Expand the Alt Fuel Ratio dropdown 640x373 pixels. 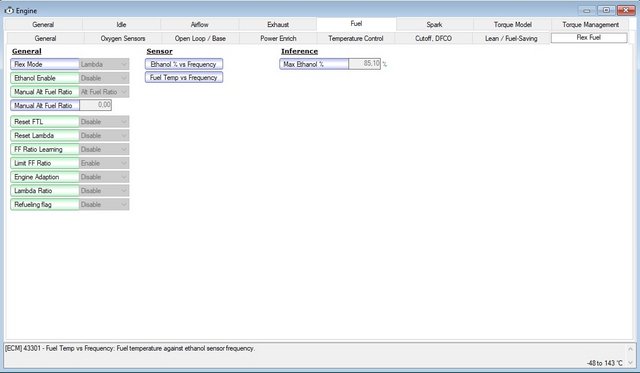104,92
